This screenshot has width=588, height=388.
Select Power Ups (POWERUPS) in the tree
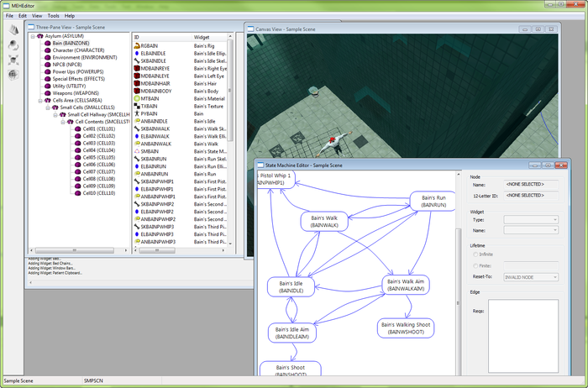(78, 71)
